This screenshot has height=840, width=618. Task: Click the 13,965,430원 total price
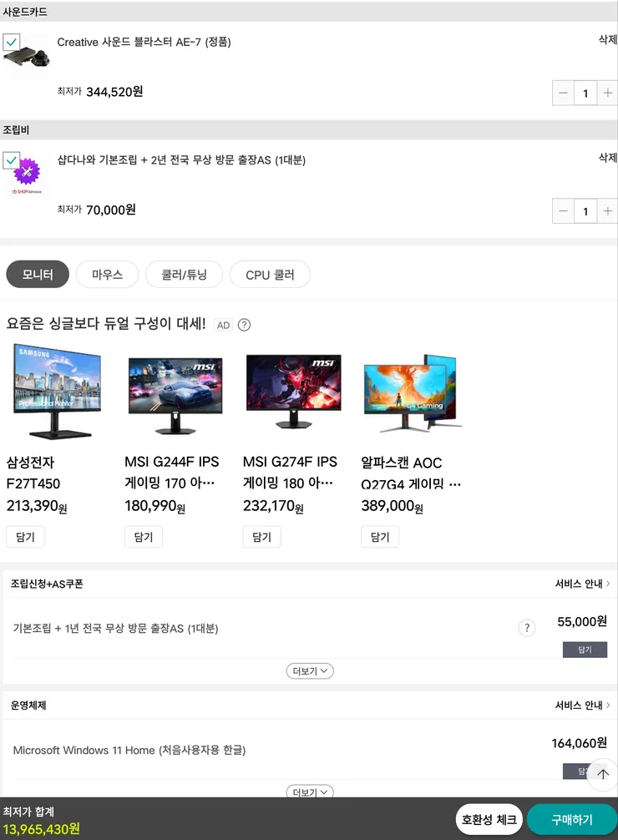[41, 829]
